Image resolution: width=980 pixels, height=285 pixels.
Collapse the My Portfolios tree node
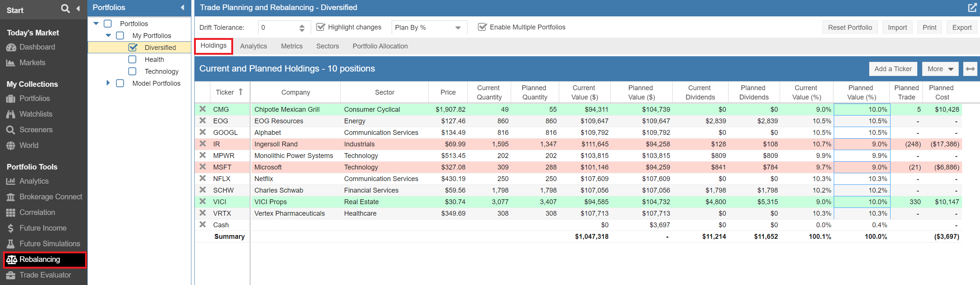click(109, 35)
